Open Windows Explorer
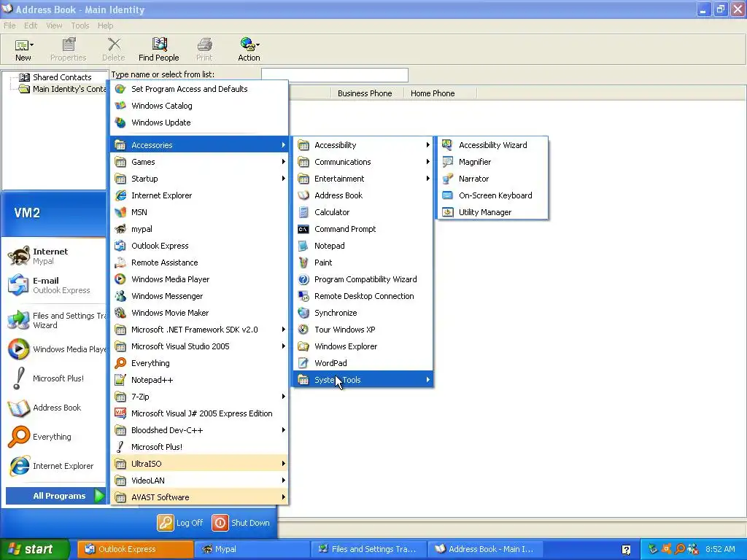 coord(363,346)
